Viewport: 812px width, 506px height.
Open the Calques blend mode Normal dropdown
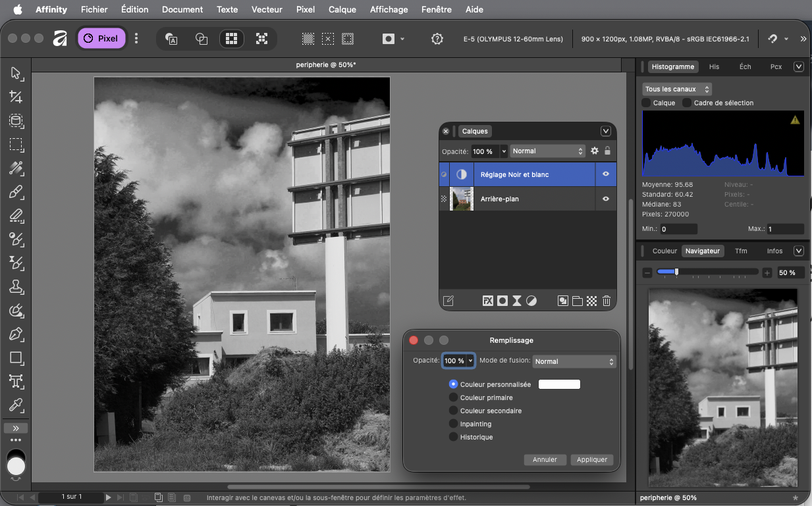(x=548, y=151)
